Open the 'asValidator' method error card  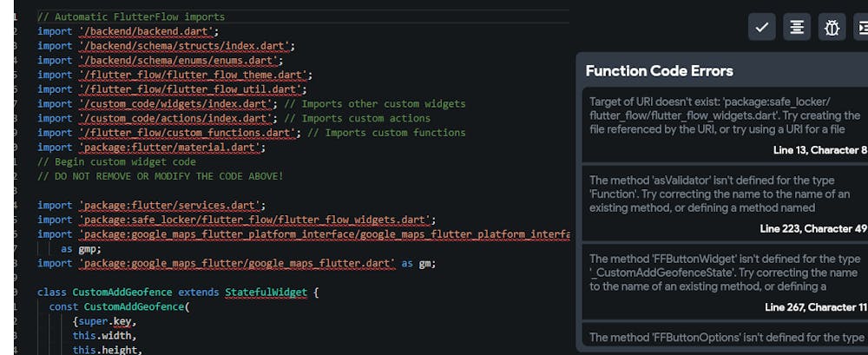coord(725,203)
